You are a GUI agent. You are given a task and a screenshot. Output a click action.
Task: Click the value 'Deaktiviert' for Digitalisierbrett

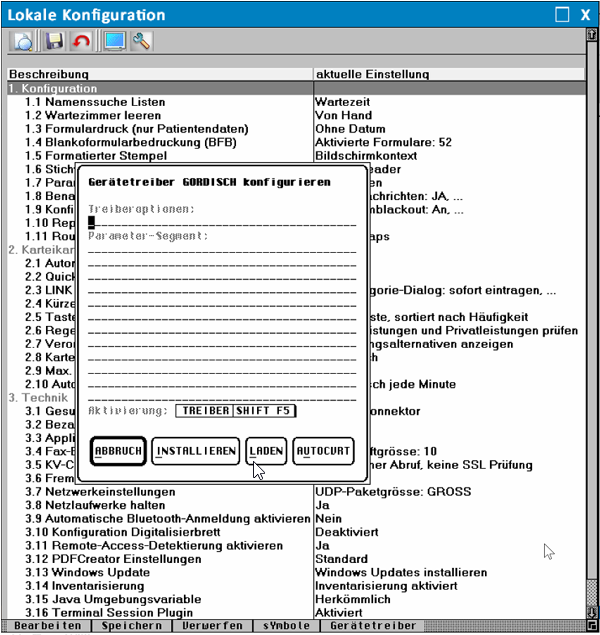point(347,532)
